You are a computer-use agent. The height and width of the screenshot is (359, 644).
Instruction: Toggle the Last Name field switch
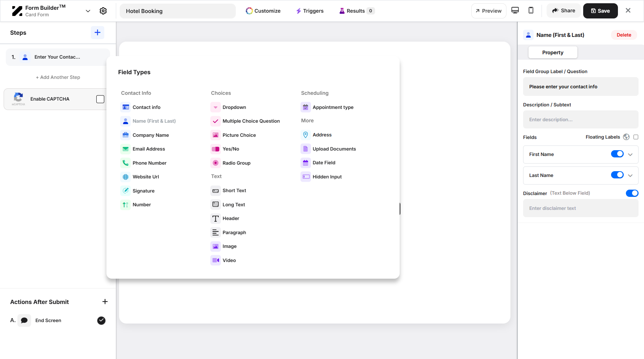tap(617, 175)
